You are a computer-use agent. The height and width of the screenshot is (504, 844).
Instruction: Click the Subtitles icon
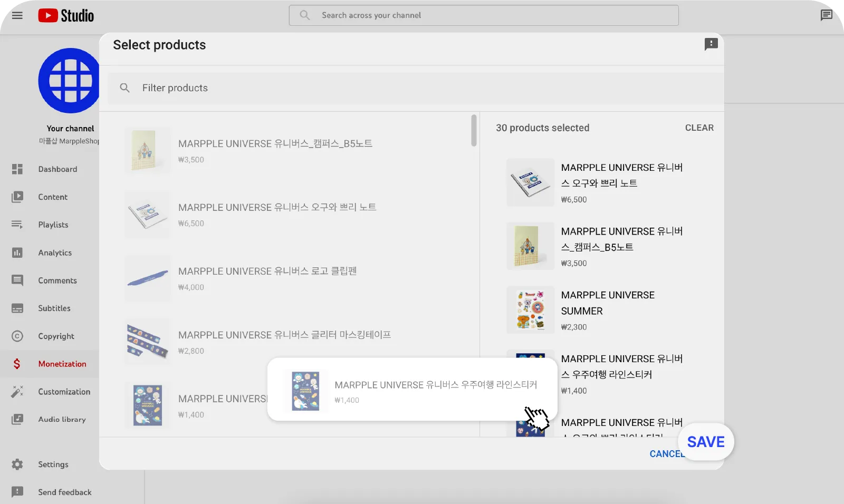pos(17,308)
